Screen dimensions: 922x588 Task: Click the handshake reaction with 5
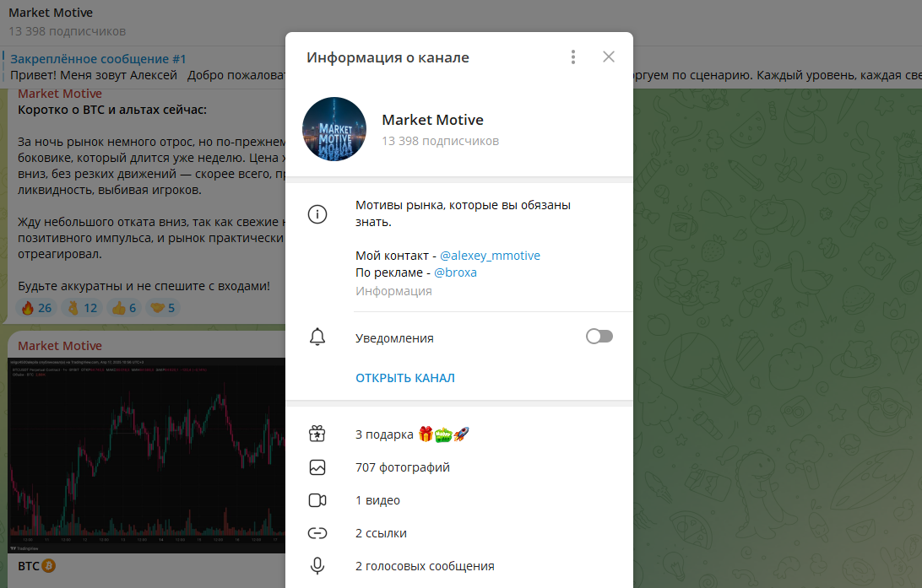coord(162,308)
